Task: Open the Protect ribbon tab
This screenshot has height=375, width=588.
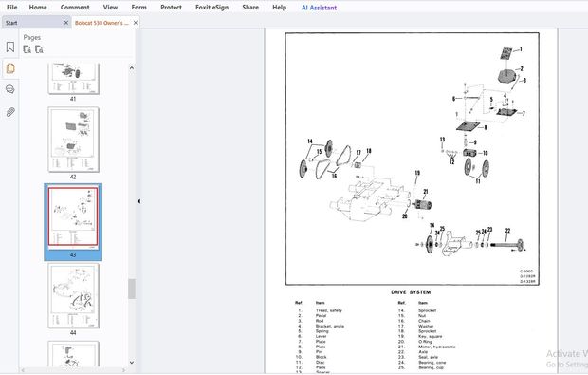Action: [x=171, y=8]
